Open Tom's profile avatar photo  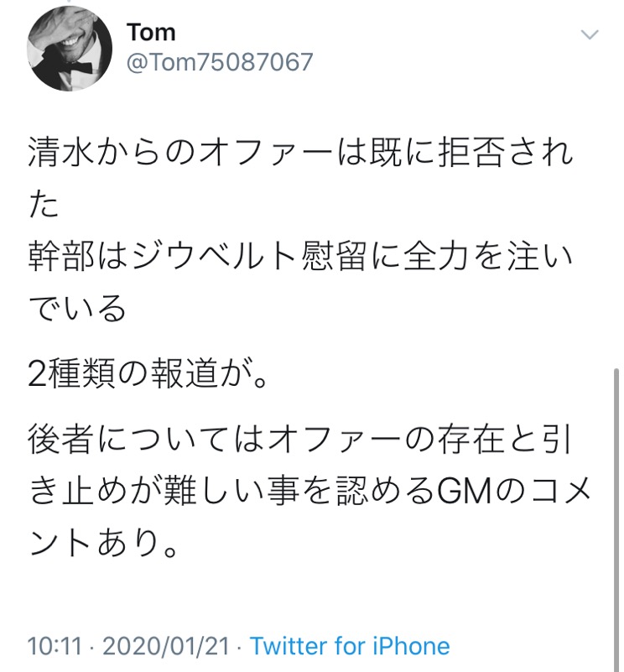[70, 49]
